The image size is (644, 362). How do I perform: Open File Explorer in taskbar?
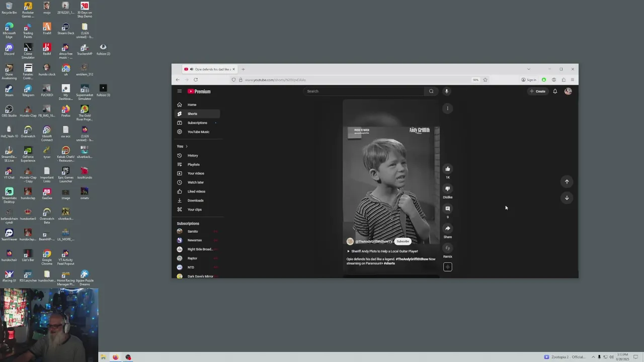click(103, 357)
